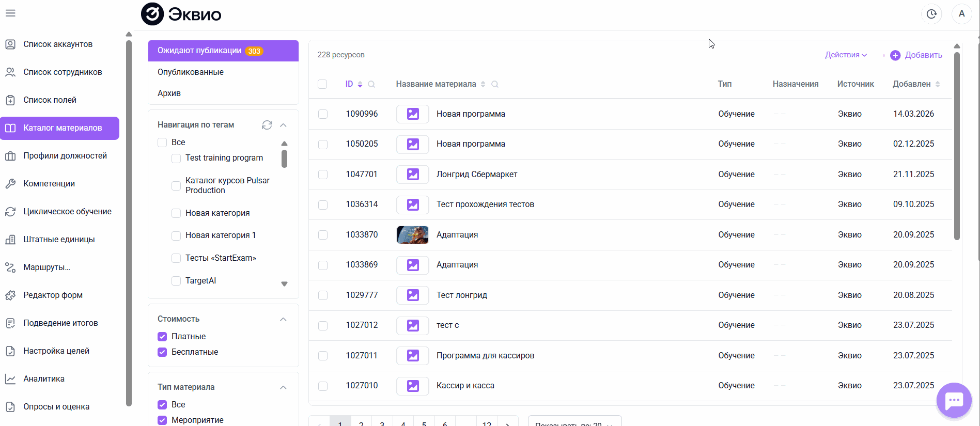Viewport: 980px width, 426px height.
Task: Check the Каталог курсов Pulsar Production tag
Action: point(176,185)
